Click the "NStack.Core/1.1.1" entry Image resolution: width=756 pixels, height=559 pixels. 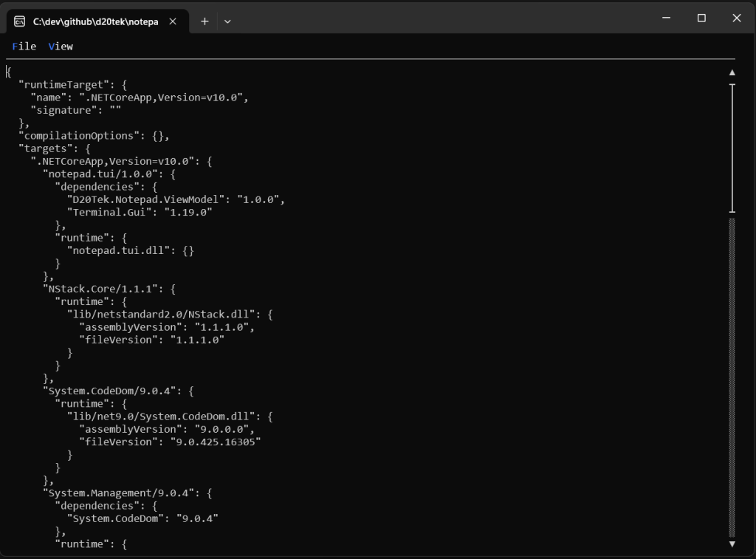(x=111, y=289)
